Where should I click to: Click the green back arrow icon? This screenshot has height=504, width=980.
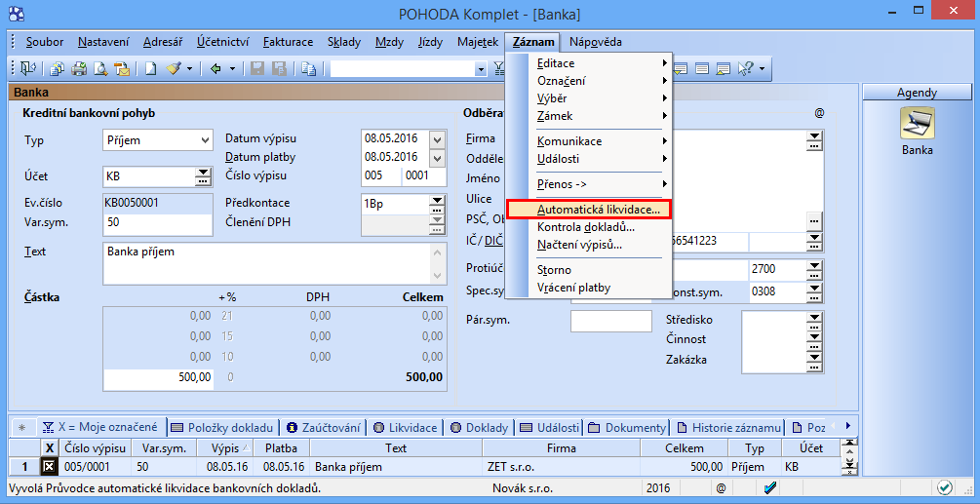[x=216, y=68]
